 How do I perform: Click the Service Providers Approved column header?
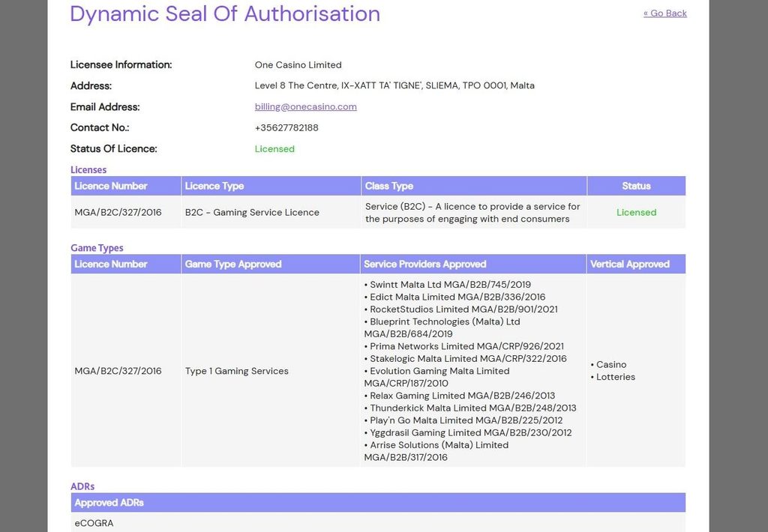(473, 265)
